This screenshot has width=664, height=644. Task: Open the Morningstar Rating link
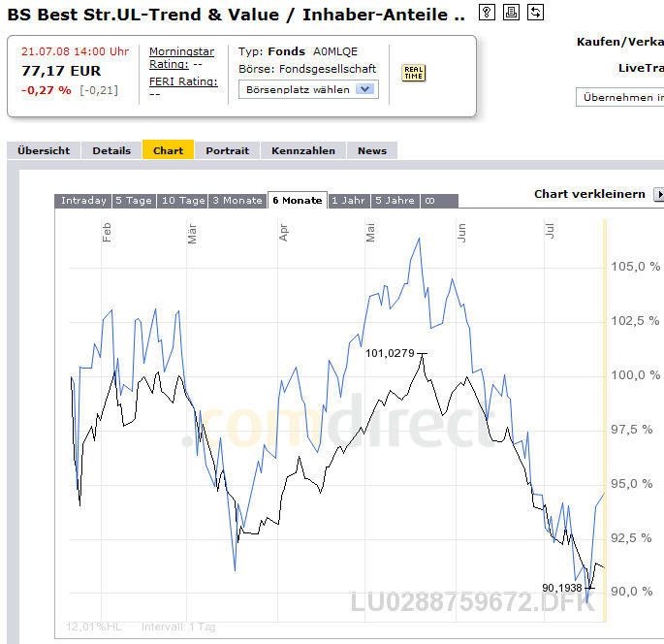click(x=181, y=57)
